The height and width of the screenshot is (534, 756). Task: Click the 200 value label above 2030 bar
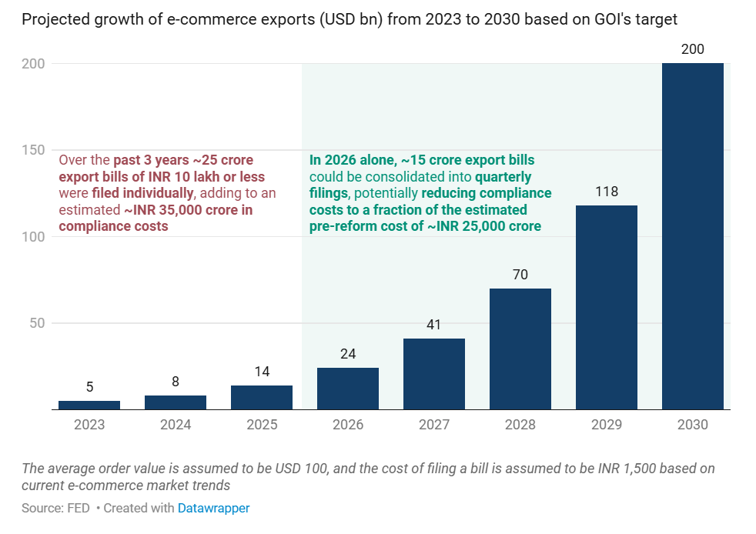692,50
